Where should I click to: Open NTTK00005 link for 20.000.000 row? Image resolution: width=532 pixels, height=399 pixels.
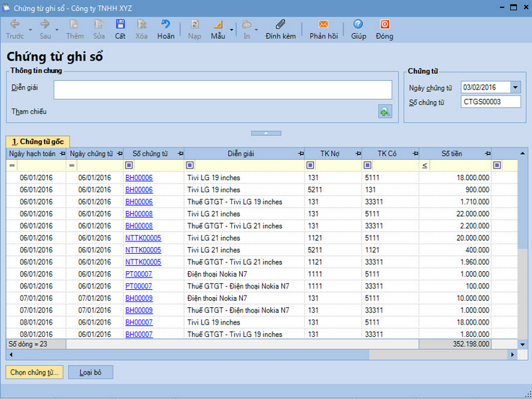click(x=143, y=239)
